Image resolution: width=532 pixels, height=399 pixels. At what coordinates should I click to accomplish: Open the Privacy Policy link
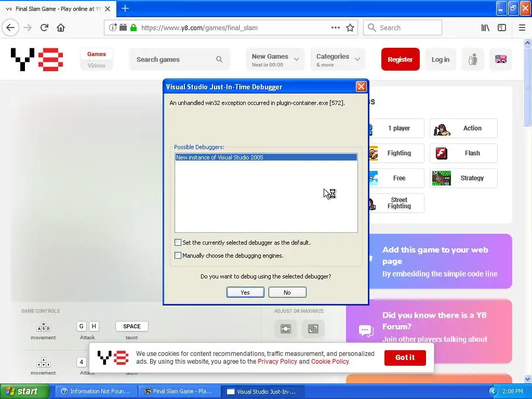point(277,362)
